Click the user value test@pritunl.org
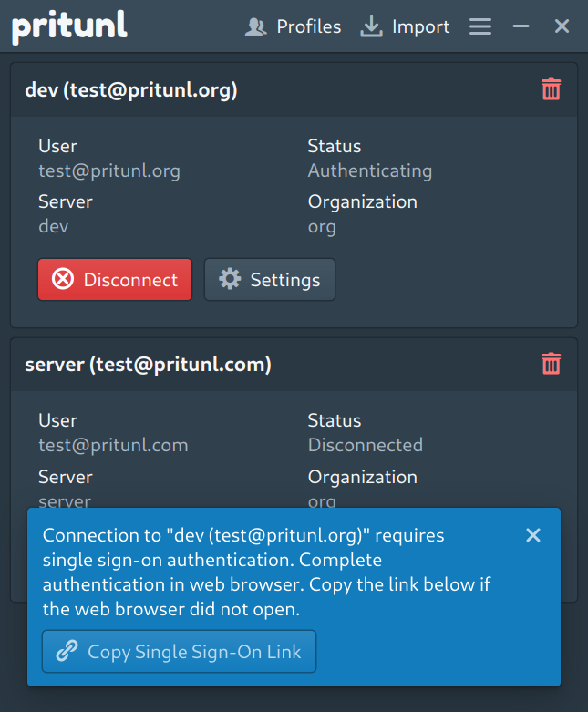The width and height of the screenshot is (588, 712). (x=109, y=171)
